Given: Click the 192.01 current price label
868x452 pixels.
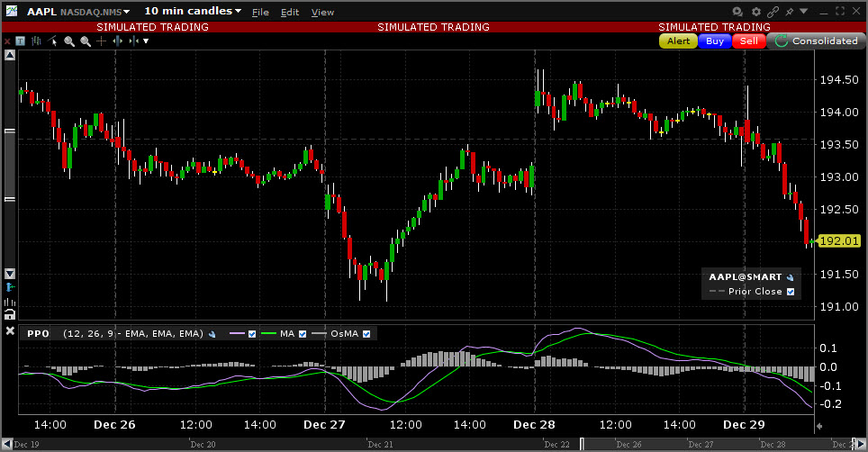Looking at the screenshot, I should coord(839,241).
